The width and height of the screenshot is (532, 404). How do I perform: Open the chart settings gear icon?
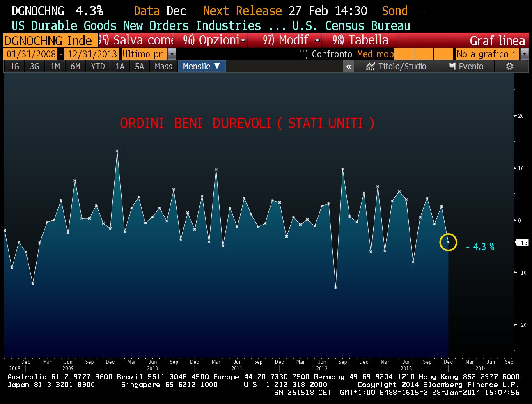click(x=509, y=67)
